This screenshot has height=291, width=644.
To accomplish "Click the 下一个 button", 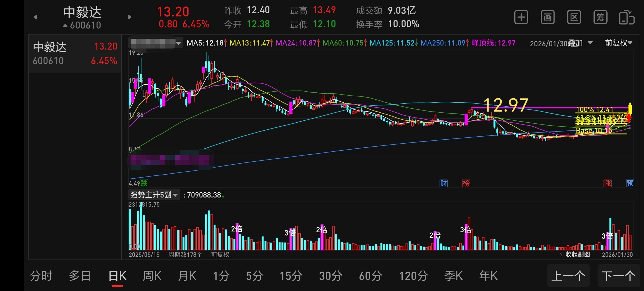I will 618,276.
